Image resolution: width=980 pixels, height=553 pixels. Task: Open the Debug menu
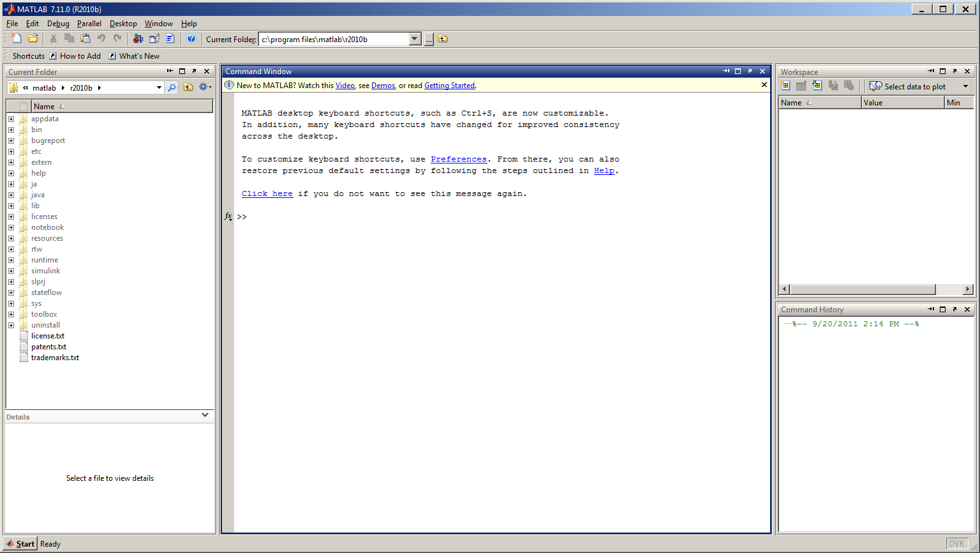point(58,24)
